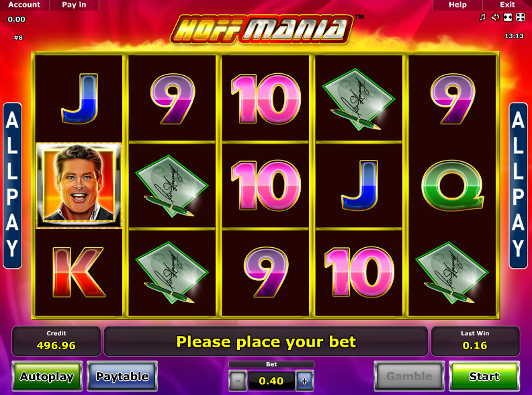Image resolution: width=532 pixels, height=395 pixels.
Task: Click the Gamble button
Action: [409, 376]
